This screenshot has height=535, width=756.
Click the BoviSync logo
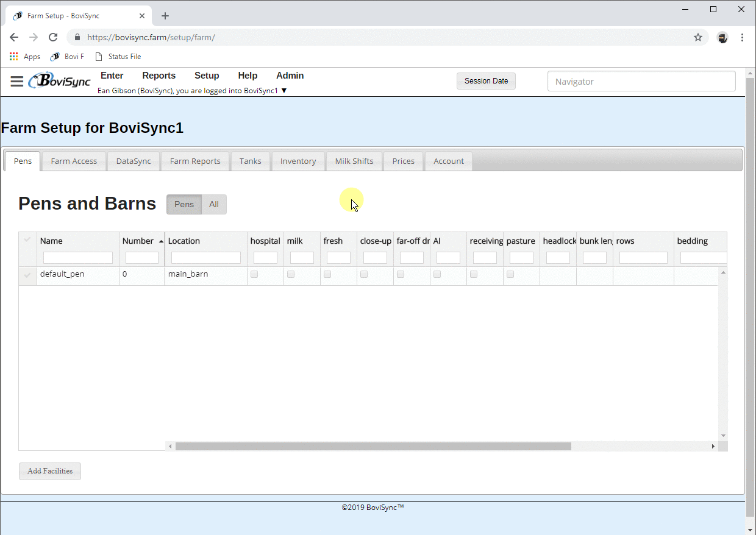pyautogui.click(x=60, y=81)
